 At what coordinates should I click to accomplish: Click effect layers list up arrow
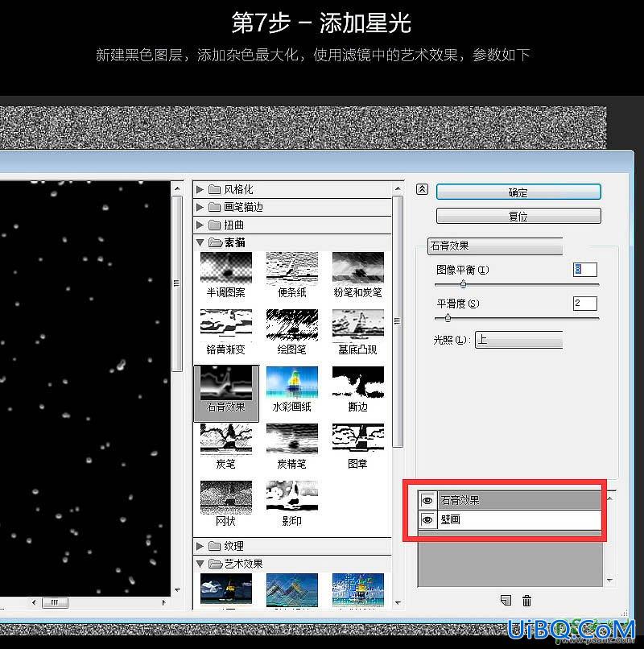click(x=609, y=498)
